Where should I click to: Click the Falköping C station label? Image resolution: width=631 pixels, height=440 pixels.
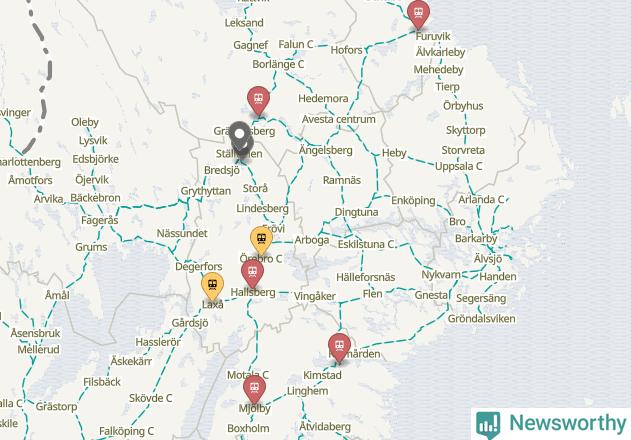[126, 431]
